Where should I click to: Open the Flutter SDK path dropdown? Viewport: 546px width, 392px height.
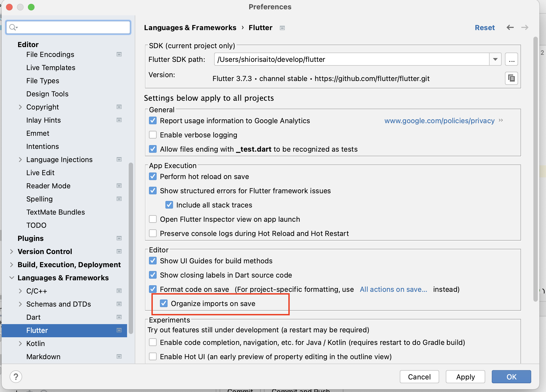point(495,59)
